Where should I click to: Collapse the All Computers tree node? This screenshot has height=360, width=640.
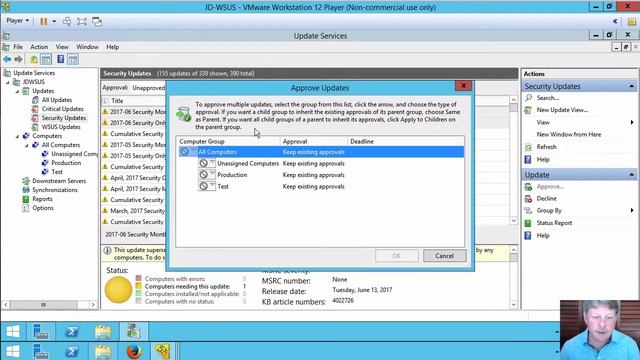(27, 145)
